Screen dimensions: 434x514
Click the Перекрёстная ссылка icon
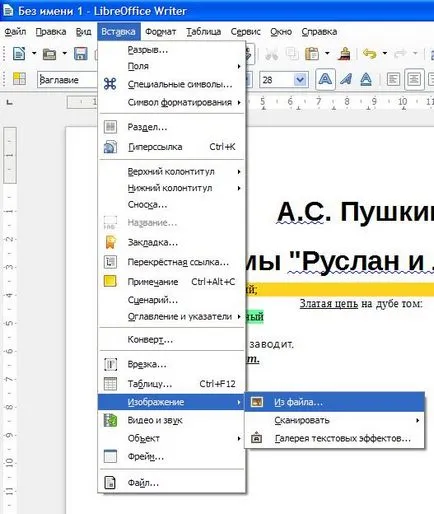click(x=110, y=262)
